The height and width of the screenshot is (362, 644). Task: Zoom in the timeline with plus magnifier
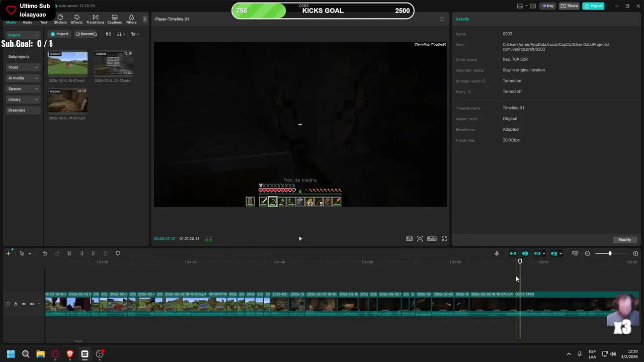tap(635, 253)
